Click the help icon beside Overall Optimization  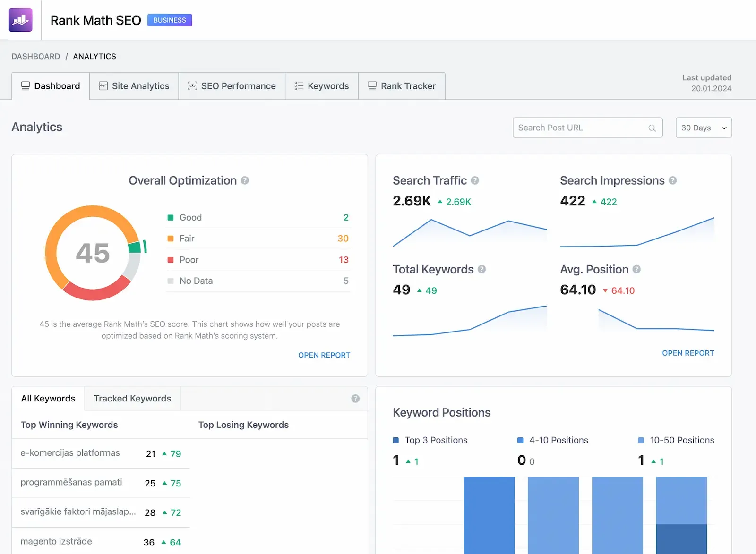[245, 180]
